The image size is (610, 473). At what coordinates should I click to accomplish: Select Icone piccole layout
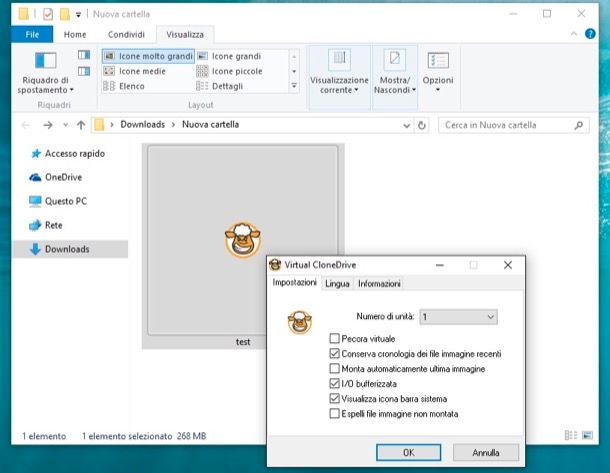(x=230, y=71)
